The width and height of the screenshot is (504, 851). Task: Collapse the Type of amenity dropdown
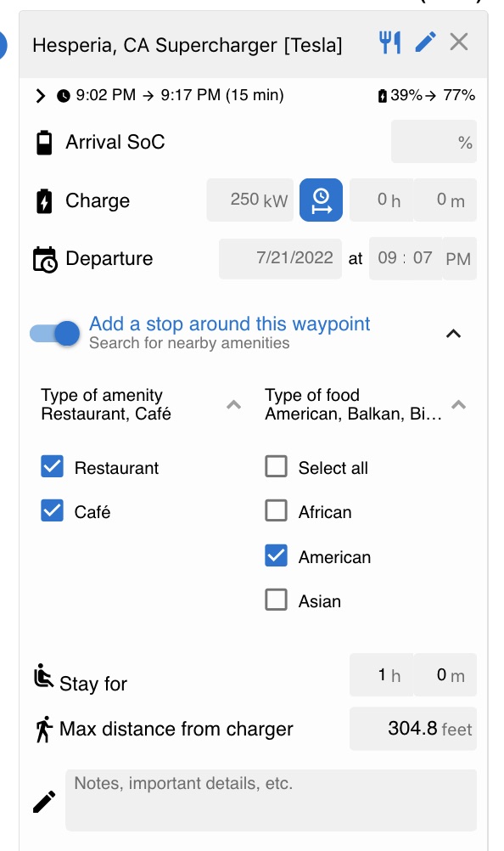coord(233,404)
